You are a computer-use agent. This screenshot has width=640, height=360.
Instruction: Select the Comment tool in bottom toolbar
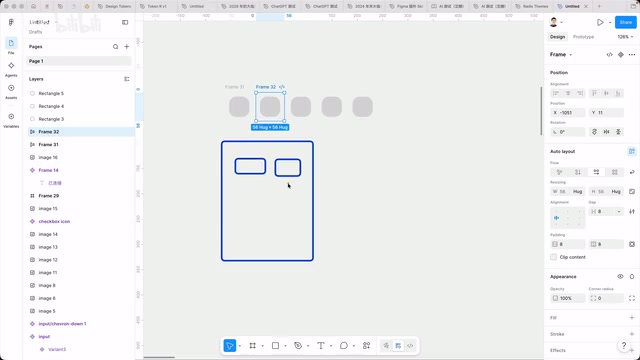pos(344,346)
